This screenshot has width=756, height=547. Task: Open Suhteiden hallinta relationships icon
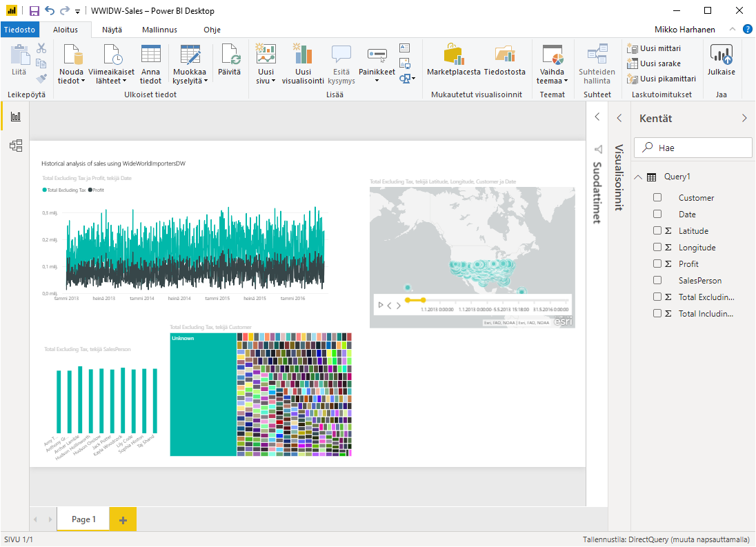(x=597, y=54)
